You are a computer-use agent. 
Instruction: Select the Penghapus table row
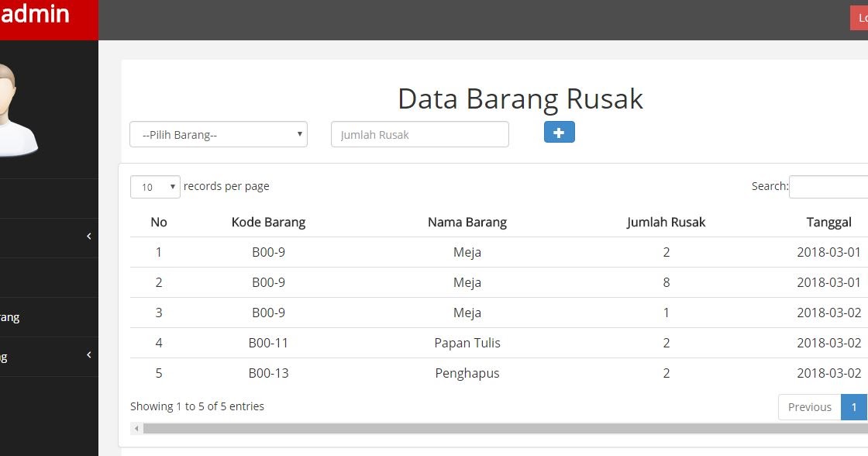click(467, 373)
